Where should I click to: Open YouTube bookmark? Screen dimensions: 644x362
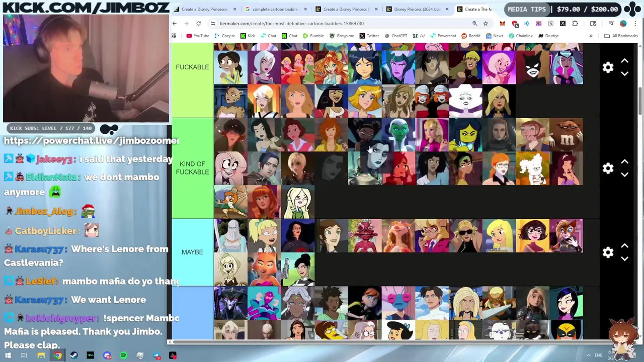click(198, 36)
